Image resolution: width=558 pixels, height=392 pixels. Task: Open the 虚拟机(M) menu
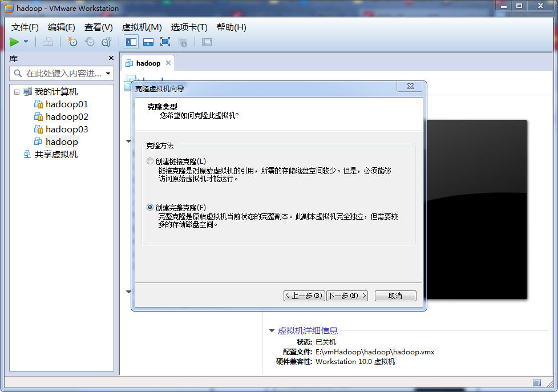pos(141,27)
